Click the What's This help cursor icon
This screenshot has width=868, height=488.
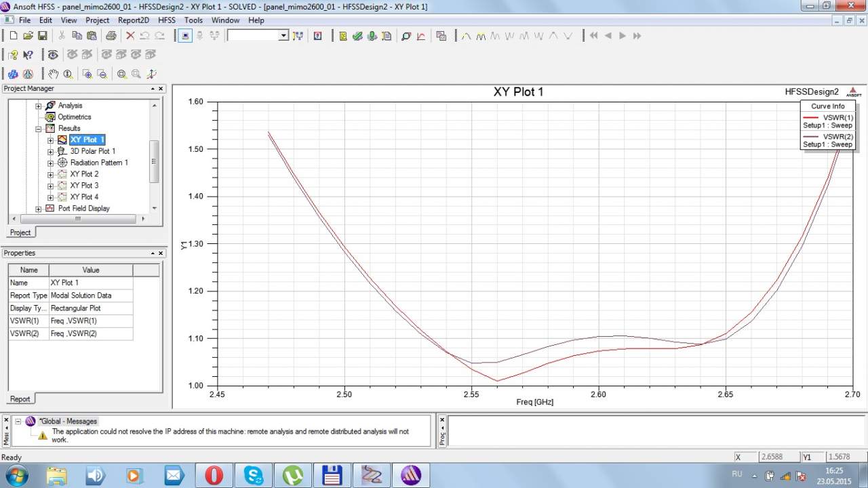pyautogui.click(x=28, y=55)
